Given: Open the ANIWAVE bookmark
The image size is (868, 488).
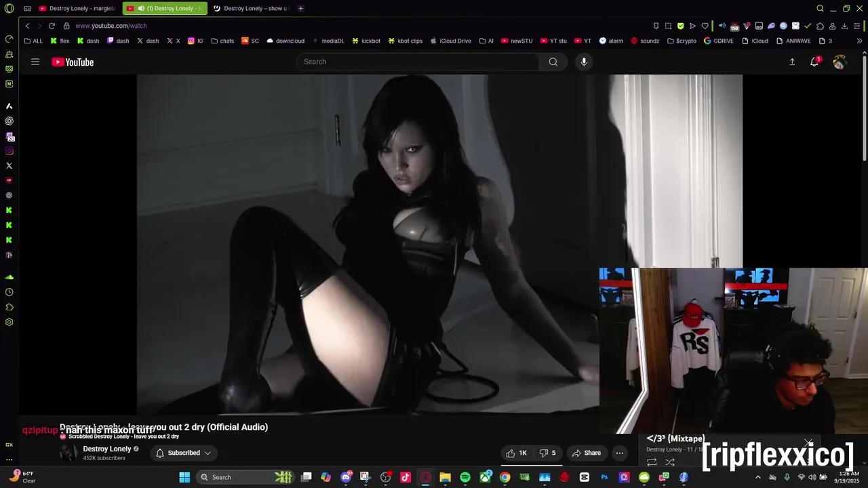Looking at the screenshot, I should tap(794, 41).
